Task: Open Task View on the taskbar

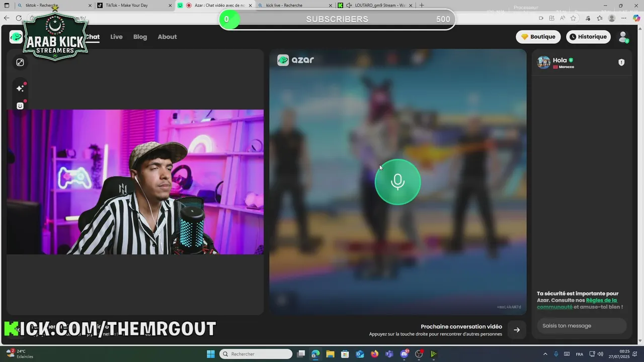Action: point(301,354)
